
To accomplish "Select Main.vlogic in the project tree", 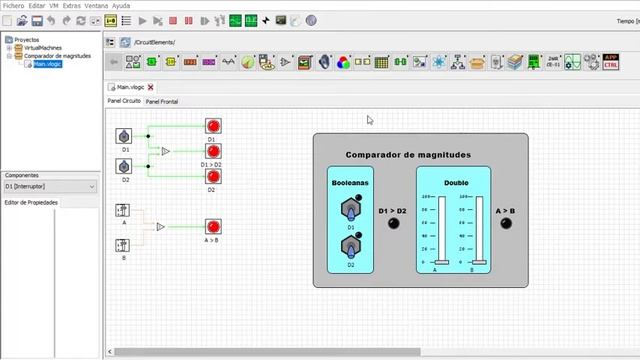I will 47,64.
